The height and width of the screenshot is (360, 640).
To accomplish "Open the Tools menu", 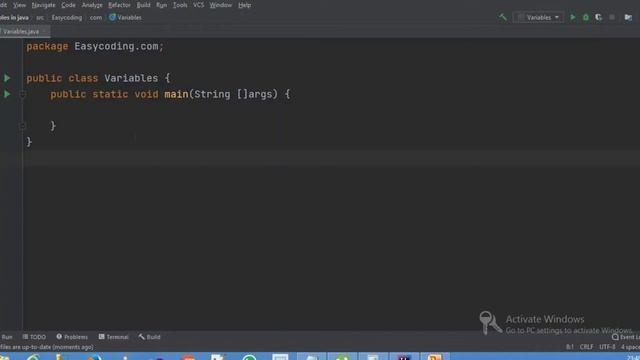I will (x=180, y=5).
